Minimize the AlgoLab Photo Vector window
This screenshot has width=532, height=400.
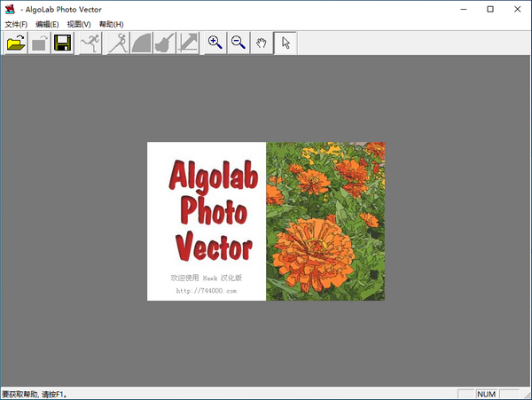click(464, 9)
